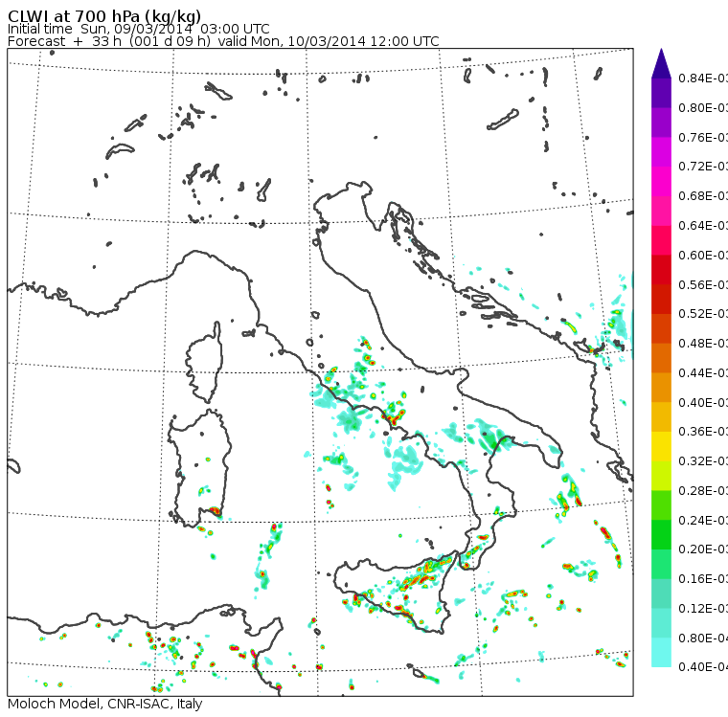
Task: Click the 0.52E-03 colorbar label
Action: click(703, 314)
